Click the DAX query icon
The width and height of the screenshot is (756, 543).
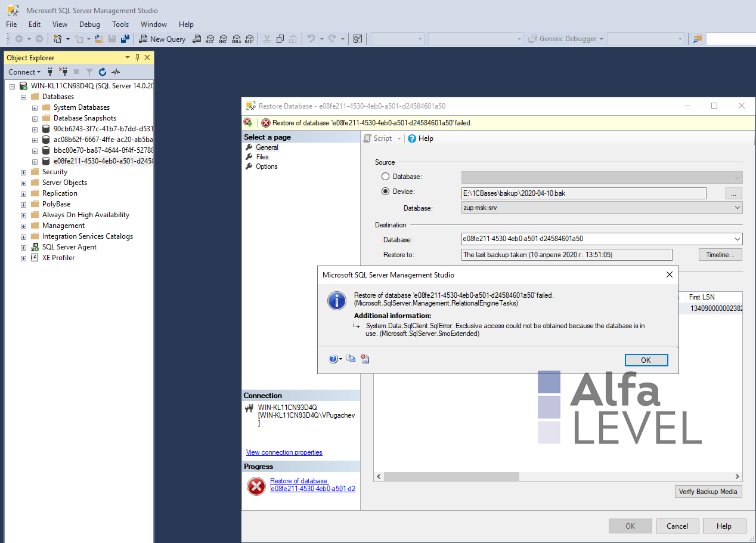click(249, 39)
